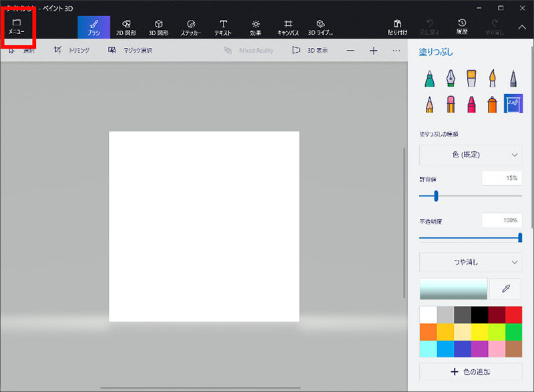Click the トリミング crop tool
Viewport: 534px width, 392px height.
pos(72,50)
